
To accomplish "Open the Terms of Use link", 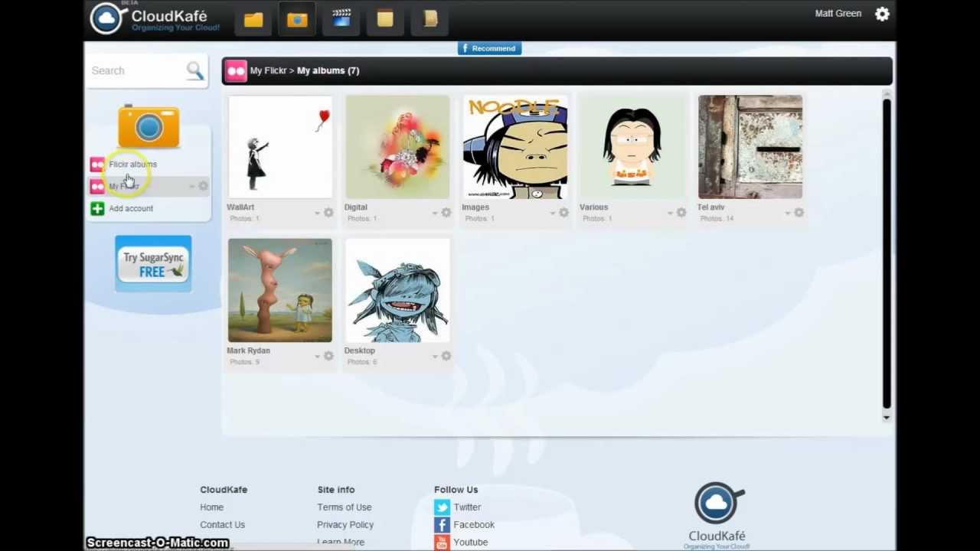I will tap(344, 507).
